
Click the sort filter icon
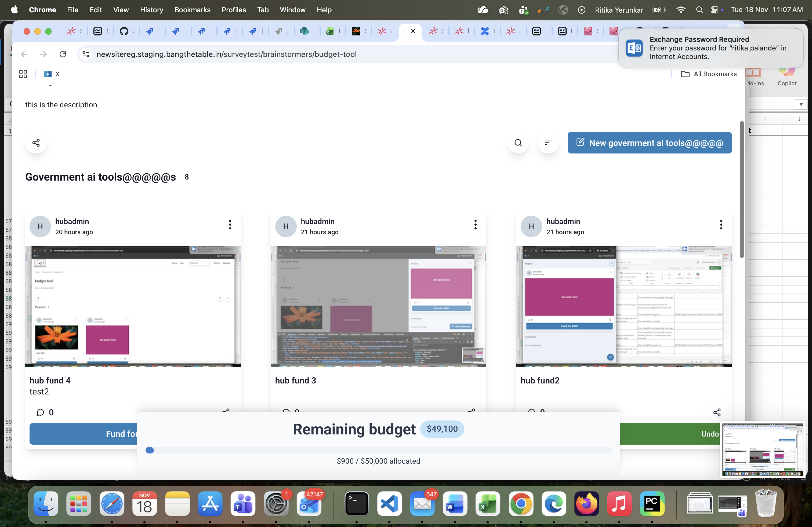pyautogui.click(x=548, y=143)
